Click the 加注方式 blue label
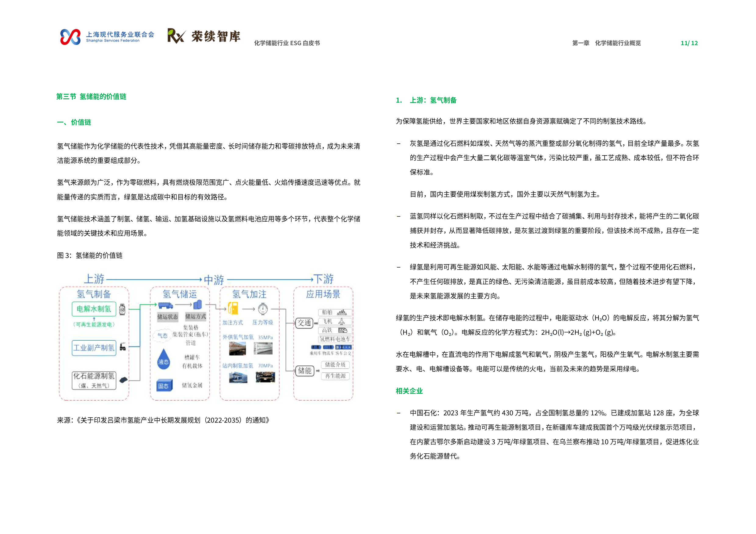756x534 pixels. pyautogui.click(x=232, y=322)
